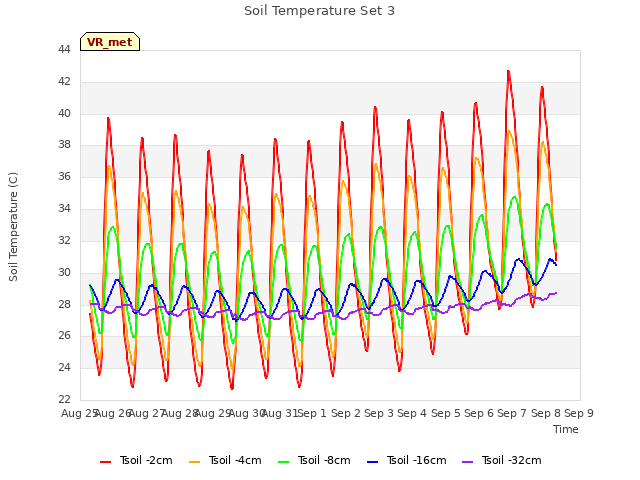Click the Sep 7 x-axis label
The image size is (640, 480).
pyautogui.click(x=512, y=413)
